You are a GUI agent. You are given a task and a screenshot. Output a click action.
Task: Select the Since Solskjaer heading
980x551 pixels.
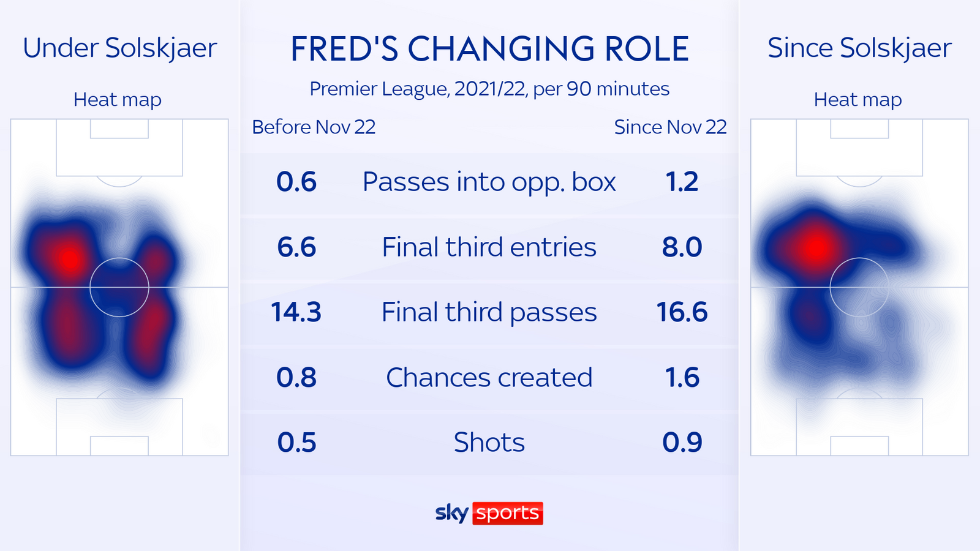pyautogui.click(x=859, y=48)
